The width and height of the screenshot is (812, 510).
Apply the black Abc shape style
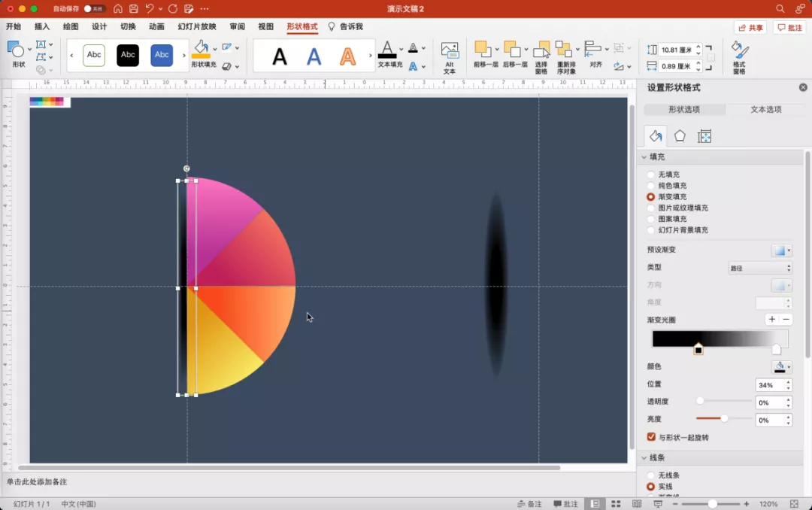pos(128,55)
